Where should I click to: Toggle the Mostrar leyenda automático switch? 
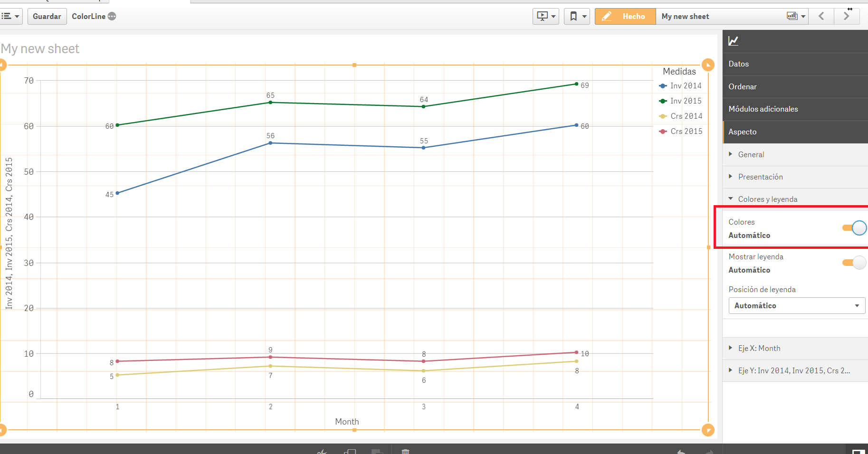click(854, 263)
